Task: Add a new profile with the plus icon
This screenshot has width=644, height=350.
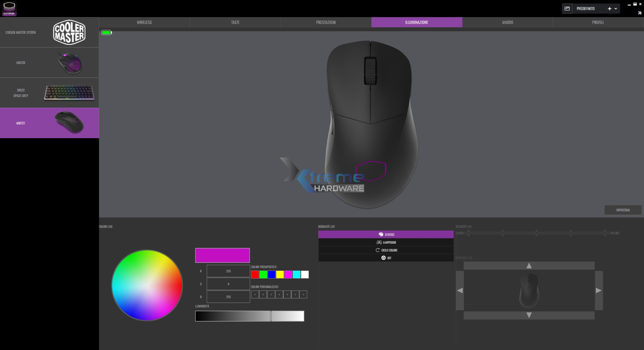Action: [609, 9]
